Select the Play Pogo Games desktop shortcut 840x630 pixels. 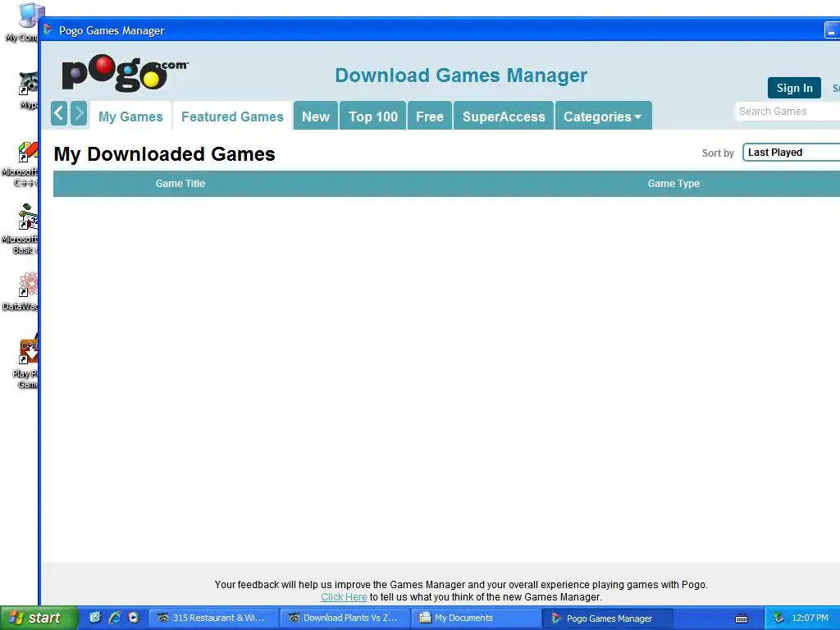coord(25,362)
